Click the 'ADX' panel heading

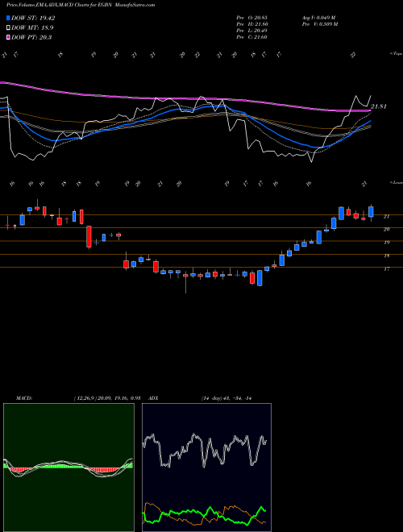(153, 398)
